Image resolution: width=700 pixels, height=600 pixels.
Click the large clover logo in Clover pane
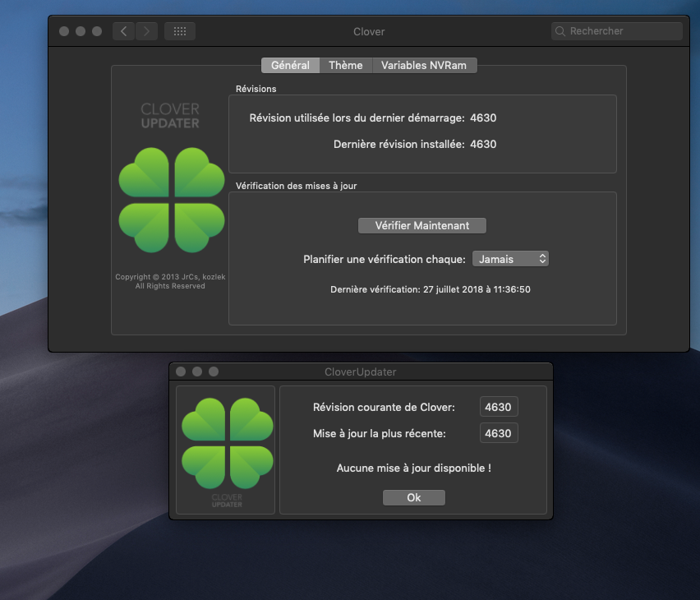pyautogui.click(x=172, y=200)
